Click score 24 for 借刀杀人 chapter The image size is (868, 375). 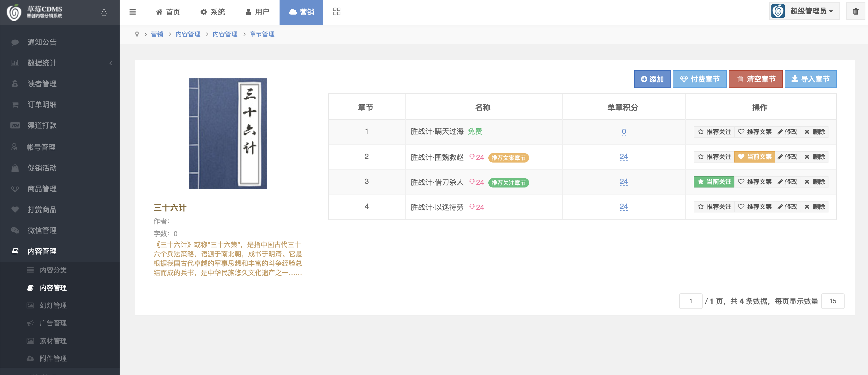(x=624, y=182)
